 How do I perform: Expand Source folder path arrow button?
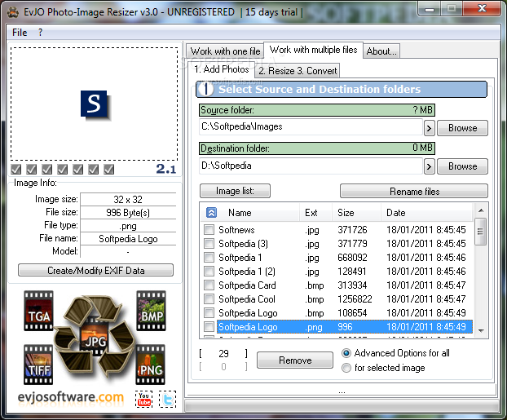429,128
